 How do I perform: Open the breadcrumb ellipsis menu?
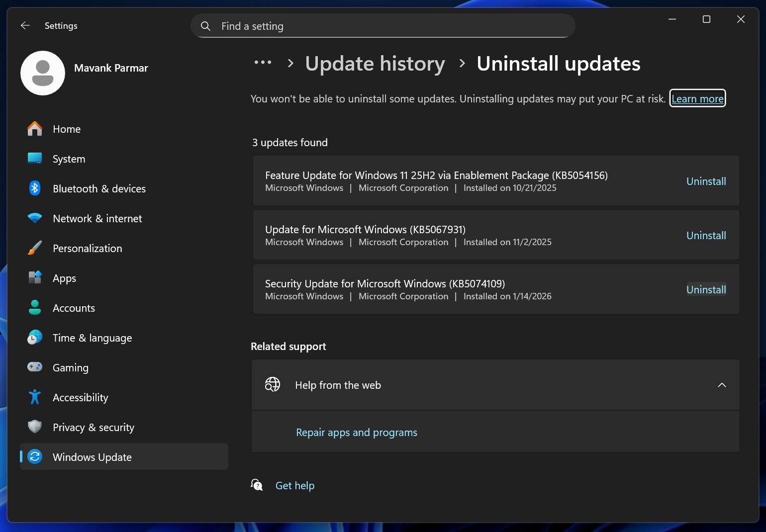click(x=263, y=63)
